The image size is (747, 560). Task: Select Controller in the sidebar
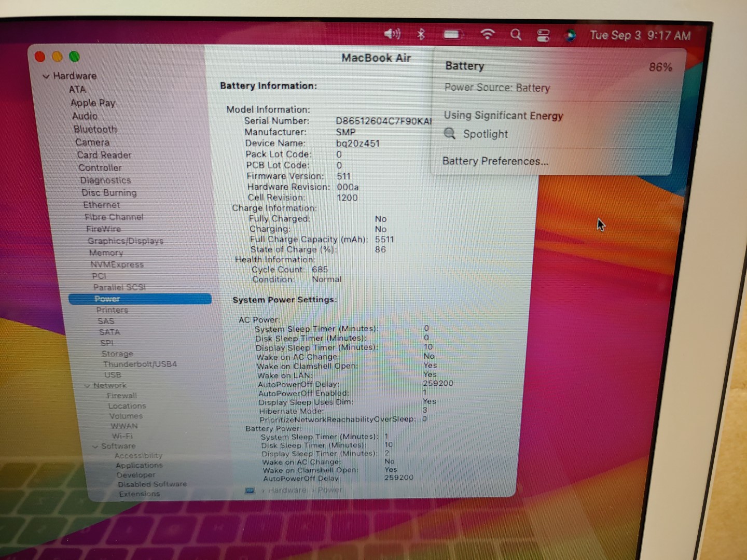(100, 167)
